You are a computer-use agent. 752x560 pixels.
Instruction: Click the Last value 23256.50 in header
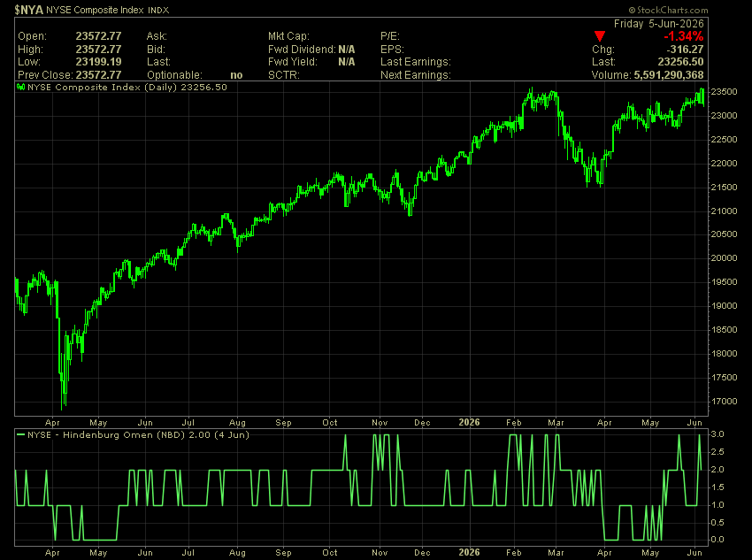[x=680, y=62]
